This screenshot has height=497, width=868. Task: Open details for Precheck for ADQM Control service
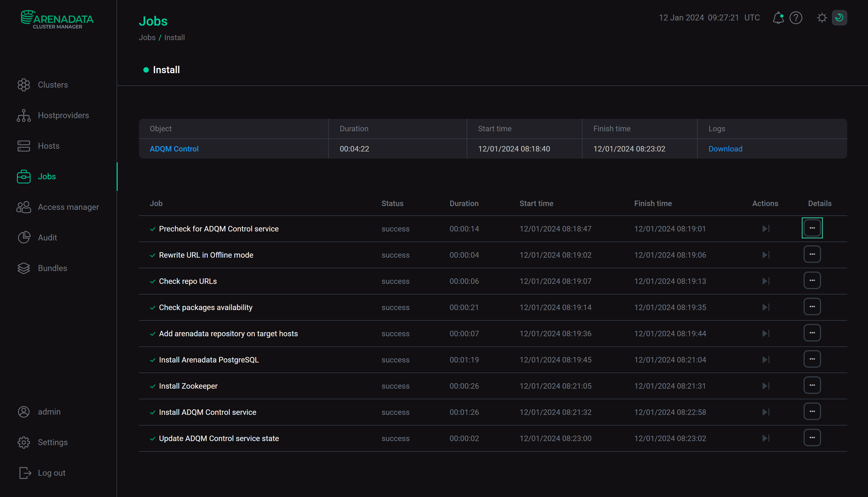(812, 228)
